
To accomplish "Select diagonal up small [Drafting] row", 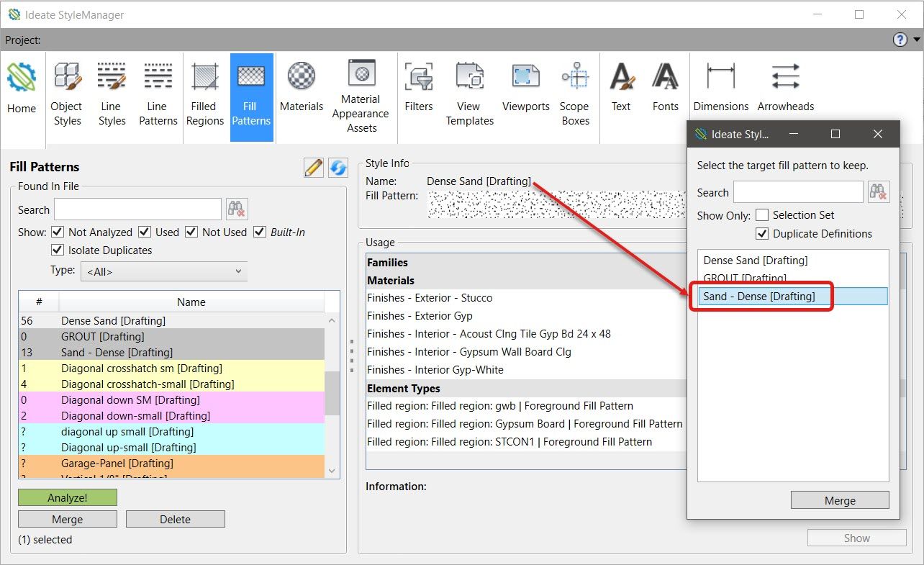I will click(x=172, y=431).
